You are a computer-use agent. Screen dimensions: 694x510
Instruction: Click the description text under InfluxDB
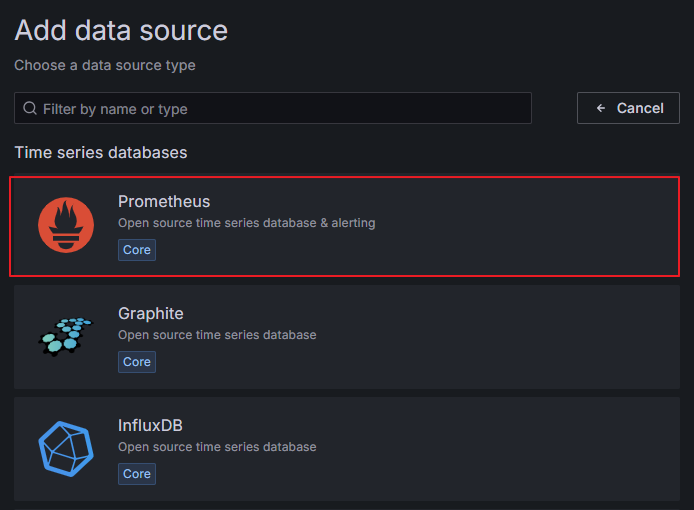[217, 447]
